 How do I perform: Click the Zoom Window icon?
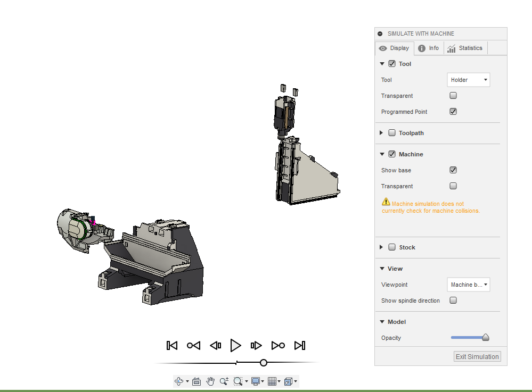pyautogui.click(x=238, y=381)
